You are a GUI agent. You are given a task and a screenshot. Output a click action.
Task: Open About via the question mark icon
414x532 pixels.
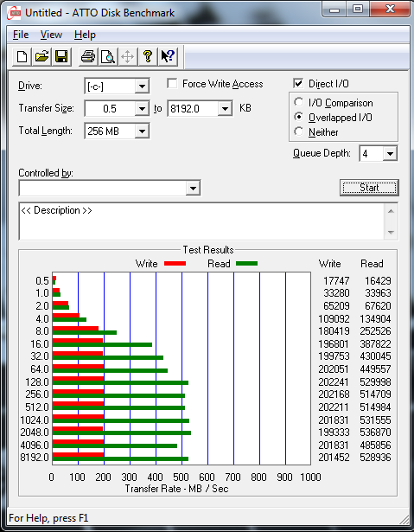pyautogui.click(x=148, y=56)
